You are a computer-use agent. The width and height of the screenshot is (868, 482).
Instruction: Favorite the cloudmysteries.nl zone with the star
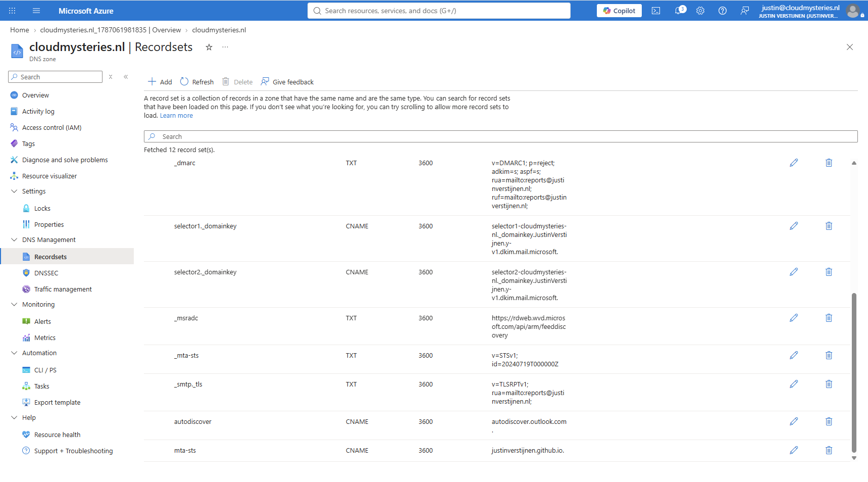pyautogui.click(x=209, y=47)
